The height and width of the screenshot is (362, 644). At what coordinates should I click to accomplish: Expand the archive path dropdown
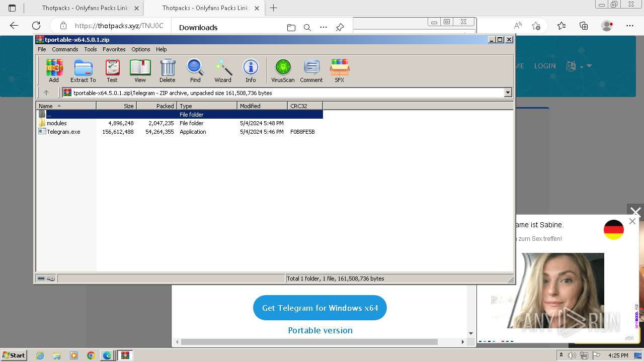tap(508, 93)
